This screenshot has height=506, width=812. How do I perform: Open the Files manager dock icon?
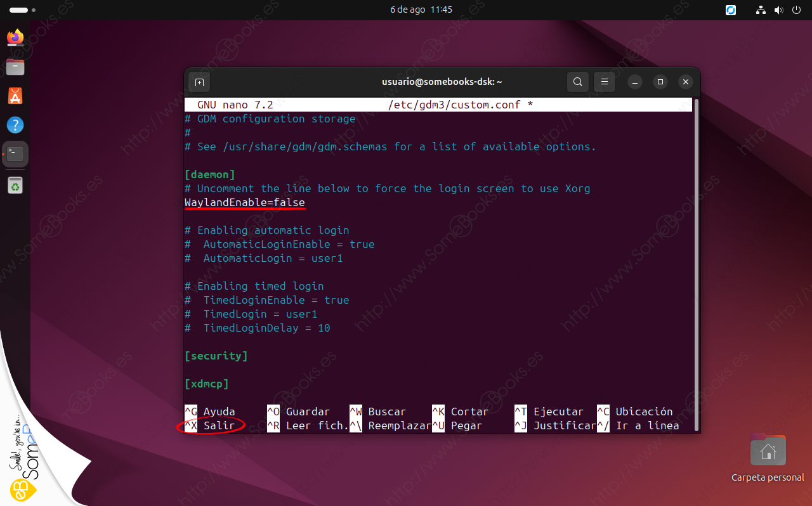point(15,67)
